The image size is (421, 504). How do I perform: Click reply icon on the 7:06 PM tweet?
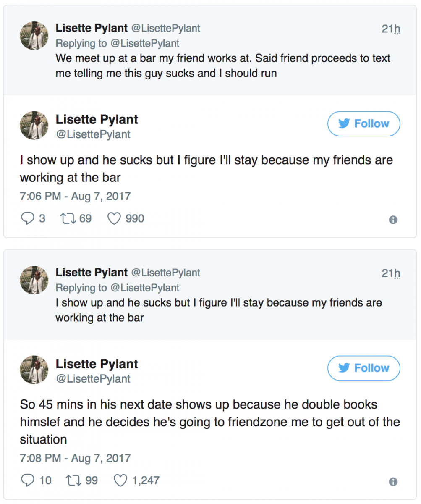click(27, 219)
